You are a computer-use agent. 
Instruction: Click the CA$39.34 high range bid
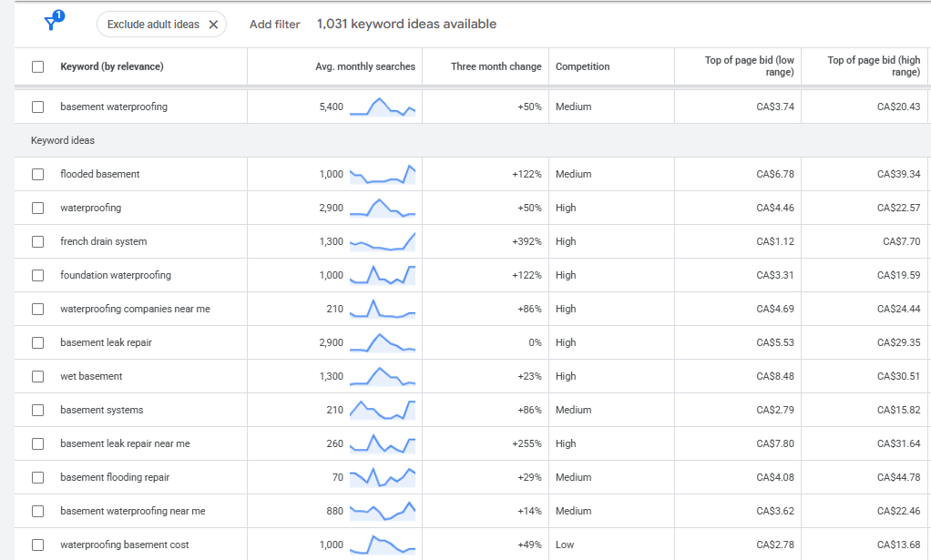898,174
